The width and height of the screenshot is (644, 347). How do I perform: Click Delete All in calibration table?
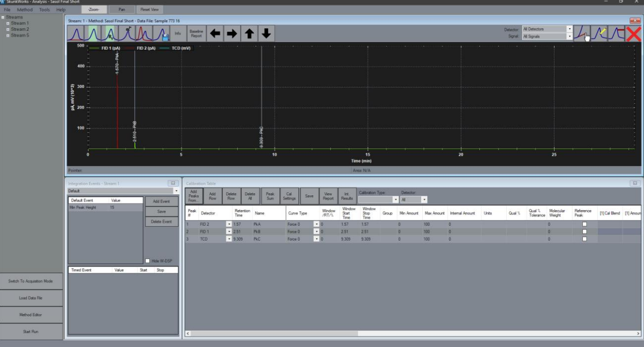250,196
